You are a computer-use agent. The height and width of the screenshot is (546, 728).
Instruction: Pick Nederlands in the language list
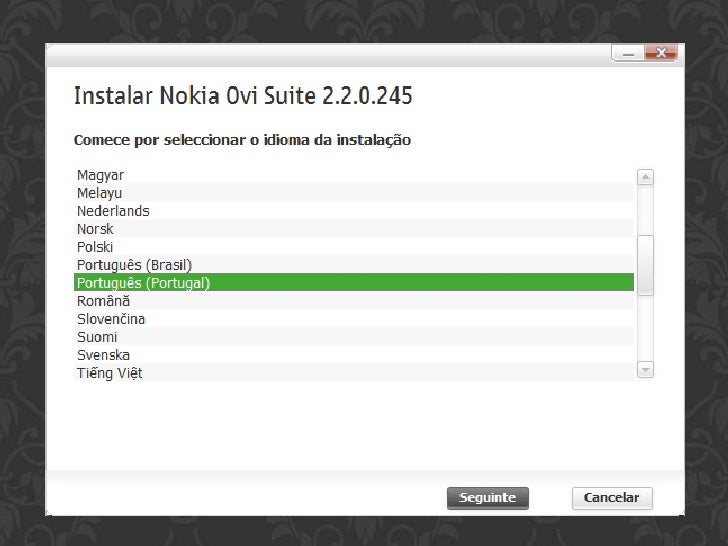(354, 211)
